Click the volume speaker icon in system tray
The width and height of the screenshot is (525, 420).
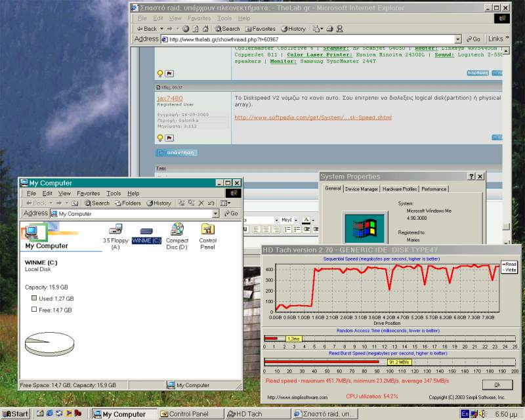(x=483, y=414)
